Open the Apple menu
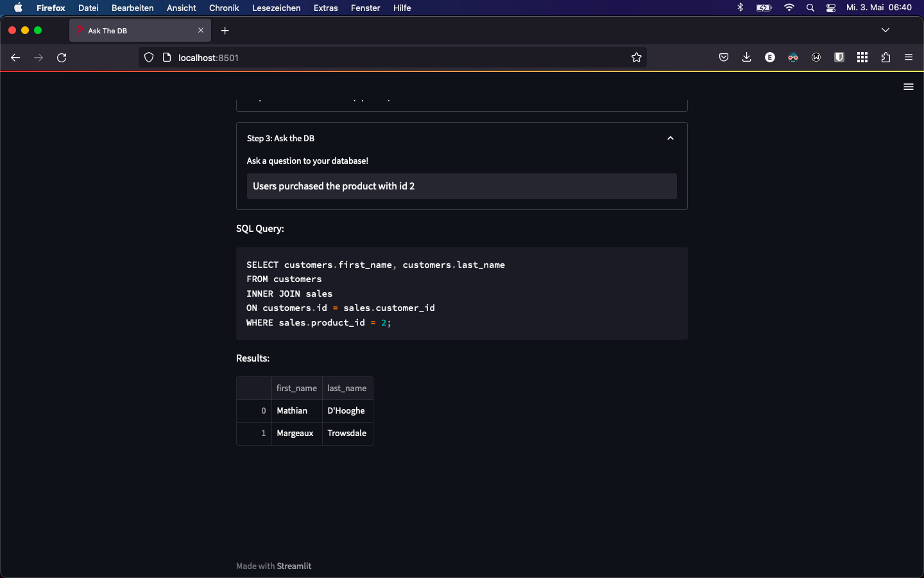924x578 pixels. [x=18, y=8]
